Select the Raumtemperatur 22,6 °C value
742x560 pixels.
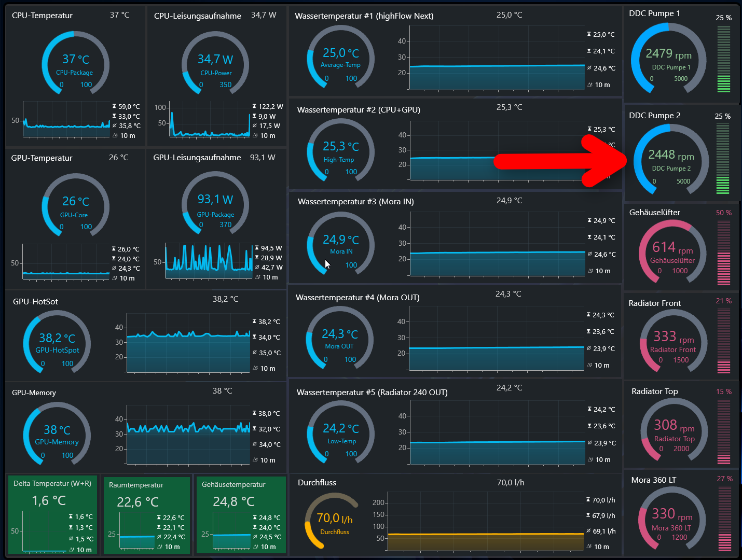[x=138, y=502]
